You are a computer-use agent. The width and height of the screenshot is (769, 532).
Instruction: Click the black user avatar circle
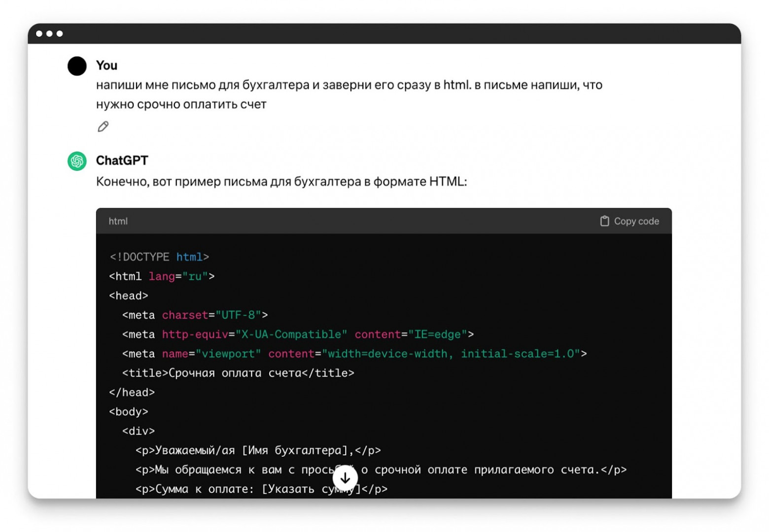[x=76, y=65]
